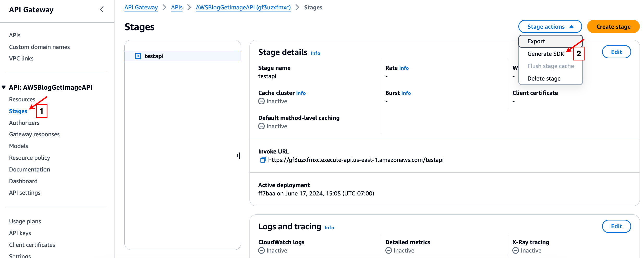The image size is (644, 258).
Task: Click the Create stage button
Action: coord(613,27)
